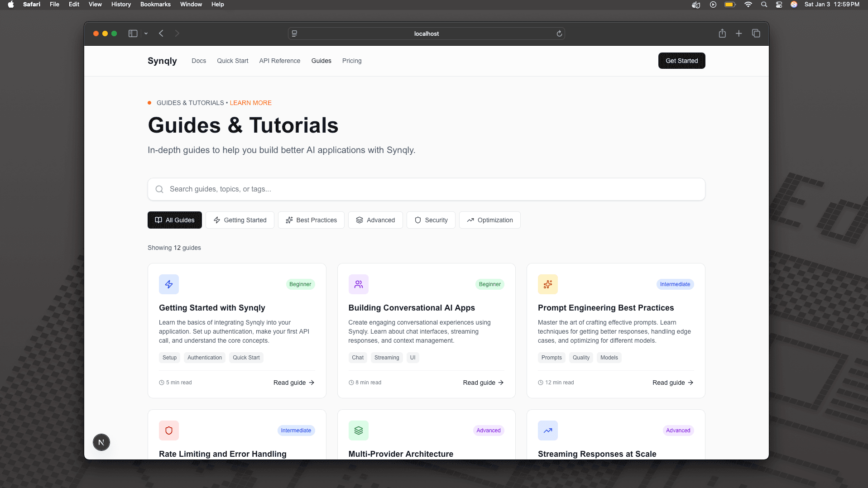Show Safari tab overview icon

756,33
